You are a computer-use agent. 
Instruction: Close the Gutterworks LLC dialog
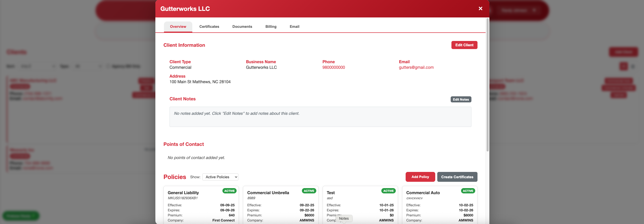coord(480,9)
